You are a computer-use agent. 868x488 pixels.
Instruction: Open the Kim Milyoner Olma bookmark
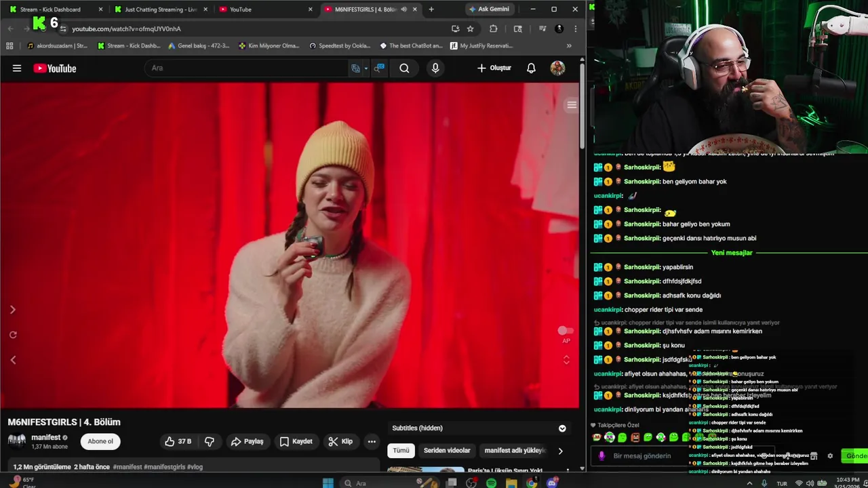point(269,46)
